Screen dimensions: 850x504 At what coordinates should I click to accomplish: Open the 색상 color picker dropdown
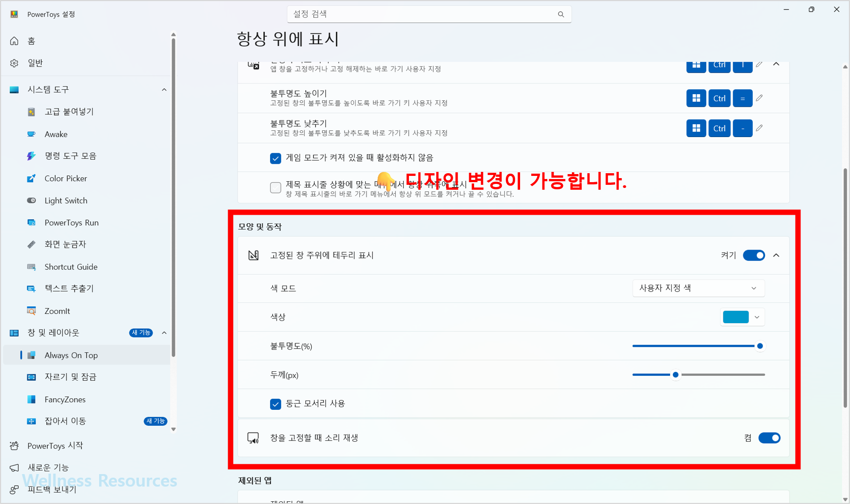click(742, 317)
